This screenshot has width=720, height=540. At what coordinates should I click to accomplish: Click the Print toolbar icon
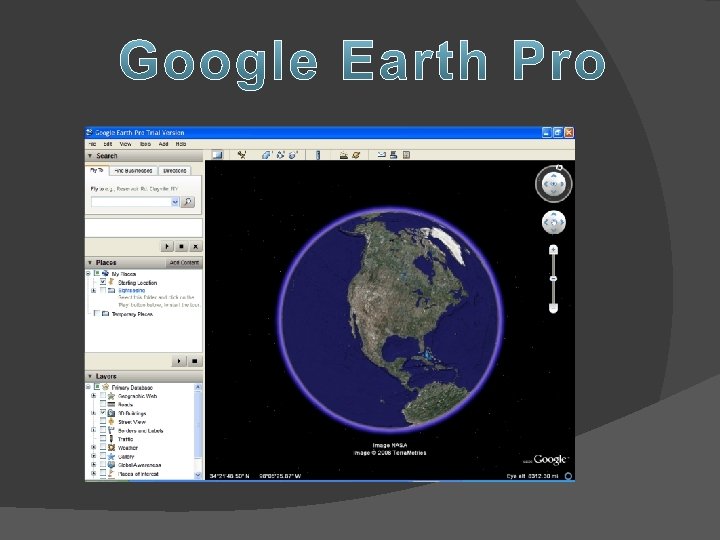393,155
